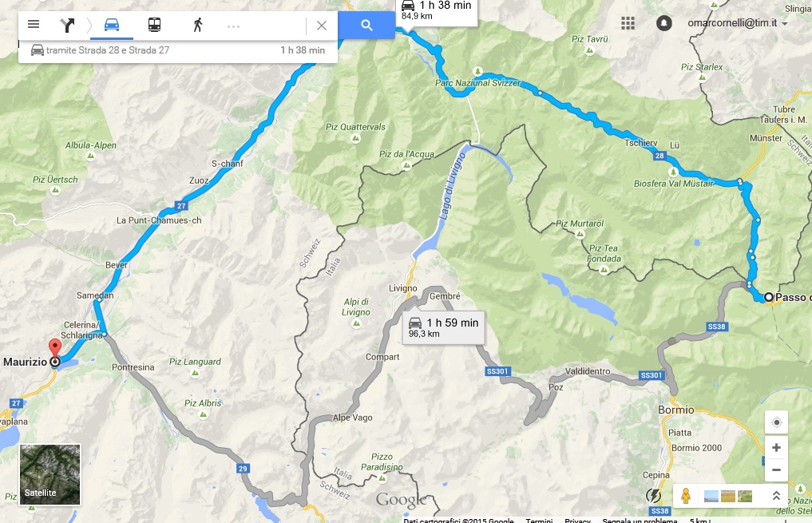The height and width of the screenshot is (523, 812).
Task: Zoom in with the plus button
Action: 776,447
